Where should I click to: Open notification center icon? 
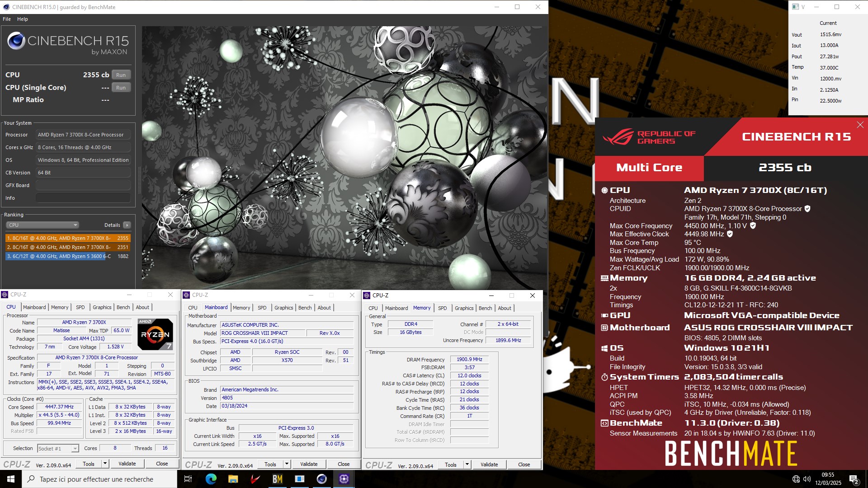[854, 479]
